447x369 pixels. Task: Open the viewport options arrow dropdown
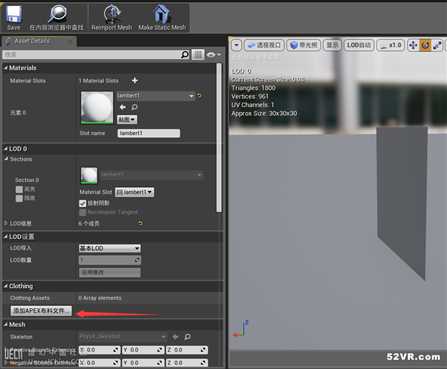(236, 45)
